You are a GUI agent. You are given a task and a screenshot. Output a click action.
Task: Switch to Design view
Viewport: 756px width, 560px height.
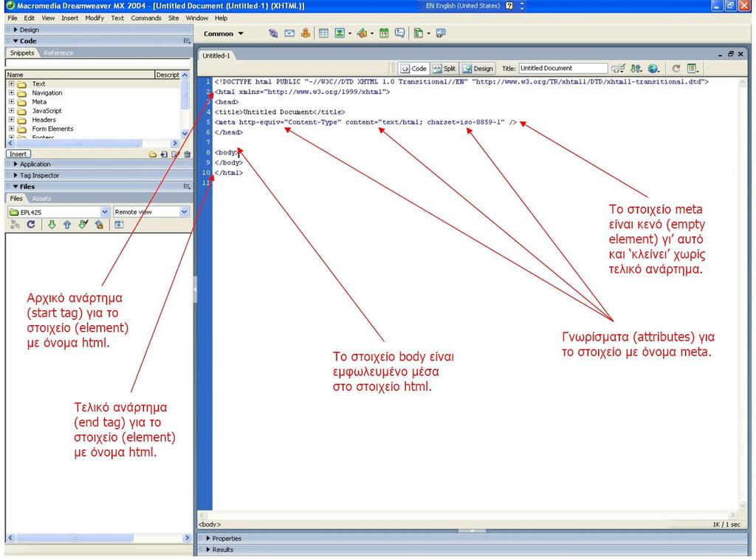pyautogui.click(x=478, y=69)
